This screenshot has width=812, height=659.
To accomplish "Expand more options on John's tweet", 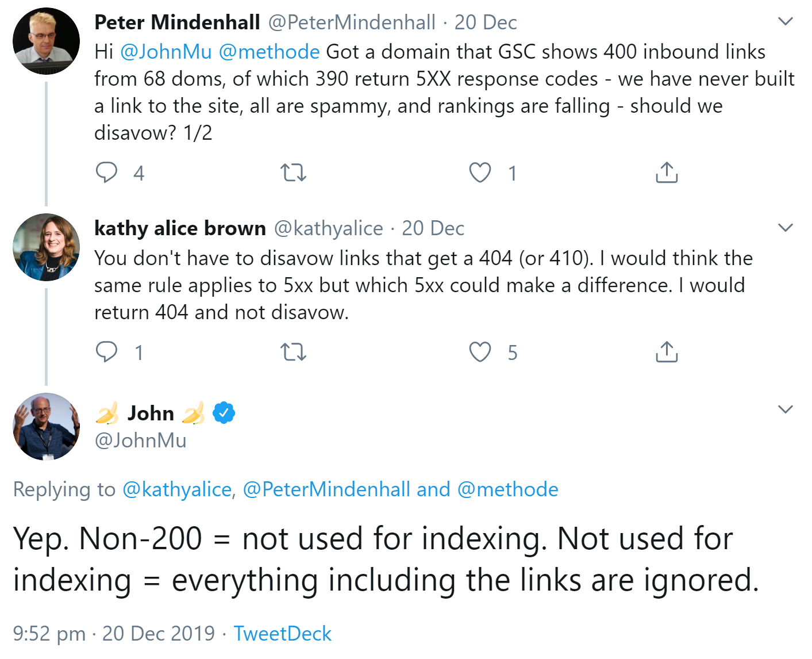I will [785, 409].
